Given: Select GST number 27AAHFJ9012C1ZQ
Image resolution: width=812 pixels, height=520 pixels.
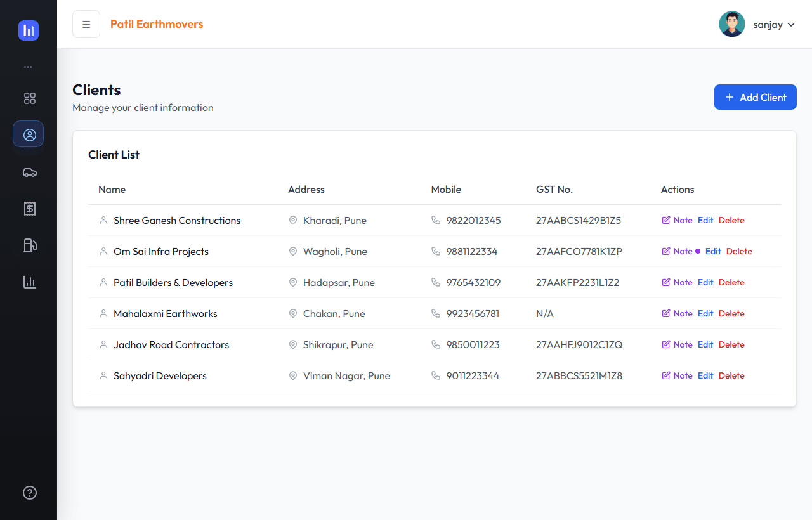Looking at the screenshot, I should point(579,344).
